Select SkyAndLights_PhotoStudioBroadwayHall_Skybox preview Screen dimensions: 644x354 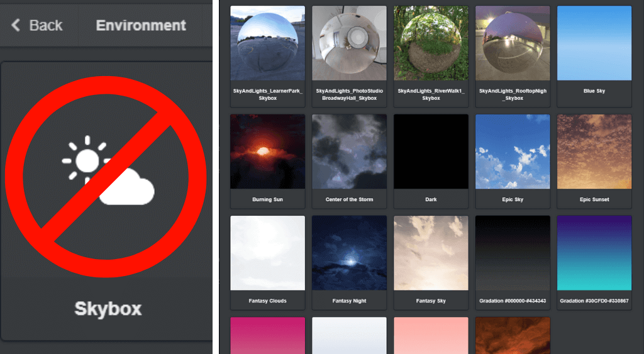(x=349, y=43)
